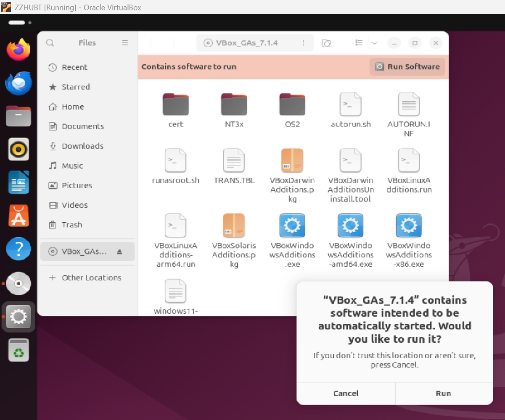Open Rhythmbox music player in dock

(x=19, y=149)
